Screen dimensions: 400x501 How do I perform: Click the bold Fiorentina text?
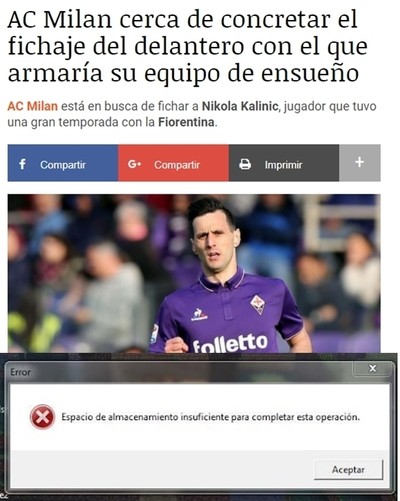point(186,122)
